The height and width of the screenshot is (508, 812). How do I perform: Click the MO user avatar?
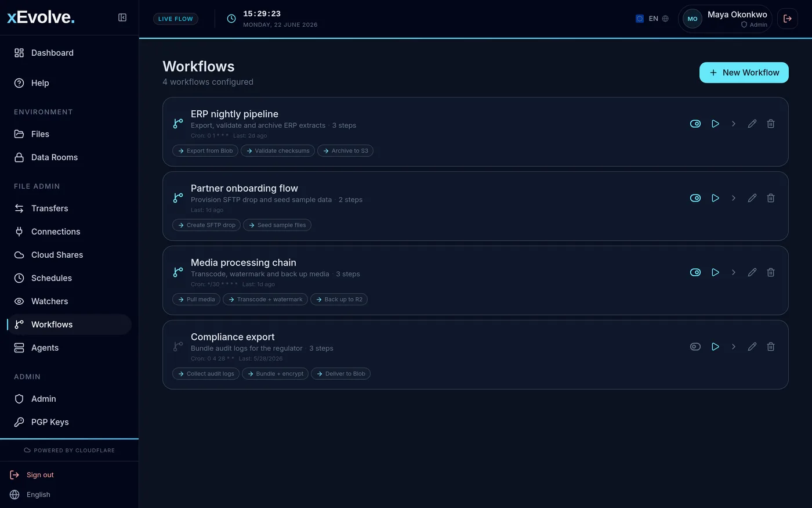click(x=693, y=19)
